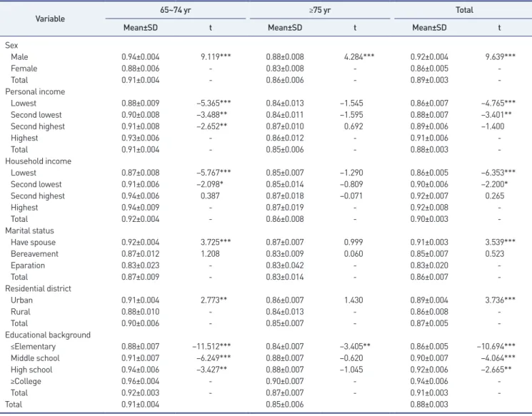532x416 pixels.
Task: Select the t value "–0.071"
Action: (x=351, y=196)
